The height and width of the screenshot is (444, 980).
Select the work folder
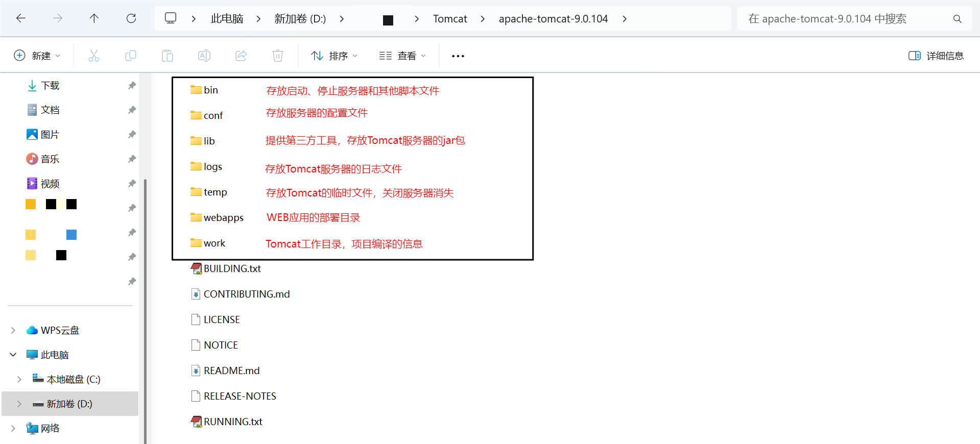pyautogui.click(x=208, y=243)
